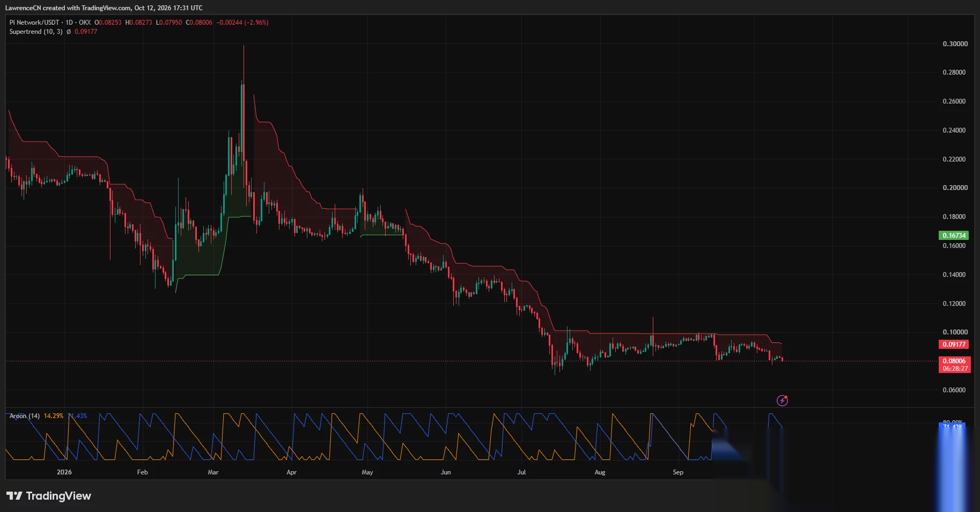
Task: Click the purple lightning bolt icon
Action: point(782,400)
